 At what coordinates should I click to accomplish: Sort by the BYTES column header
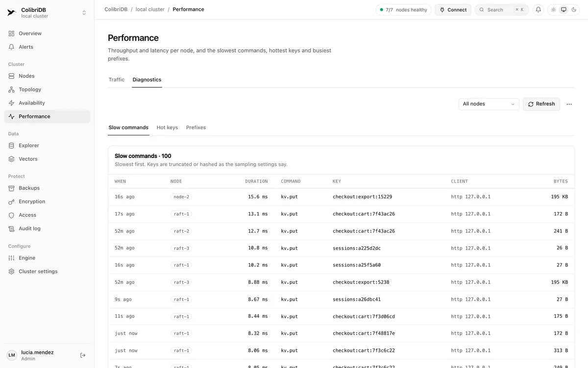click(561, 182)
